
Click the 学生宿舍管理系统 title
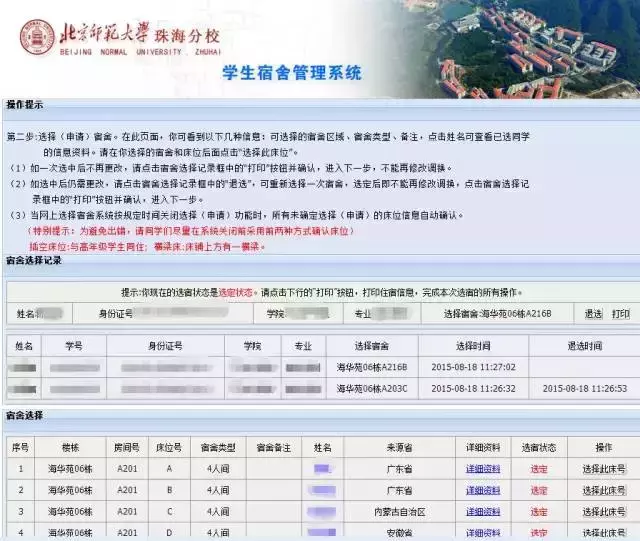tap(292, 73)
